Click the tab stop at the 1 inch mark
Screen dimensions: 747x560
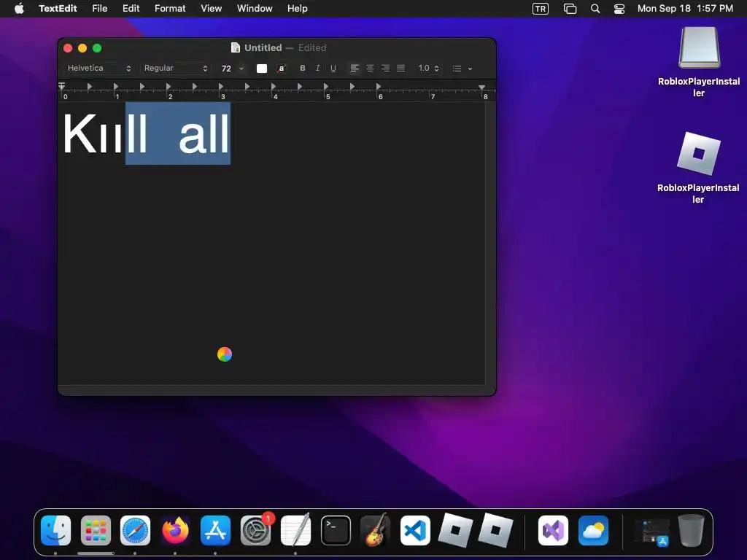click(116, 87)
